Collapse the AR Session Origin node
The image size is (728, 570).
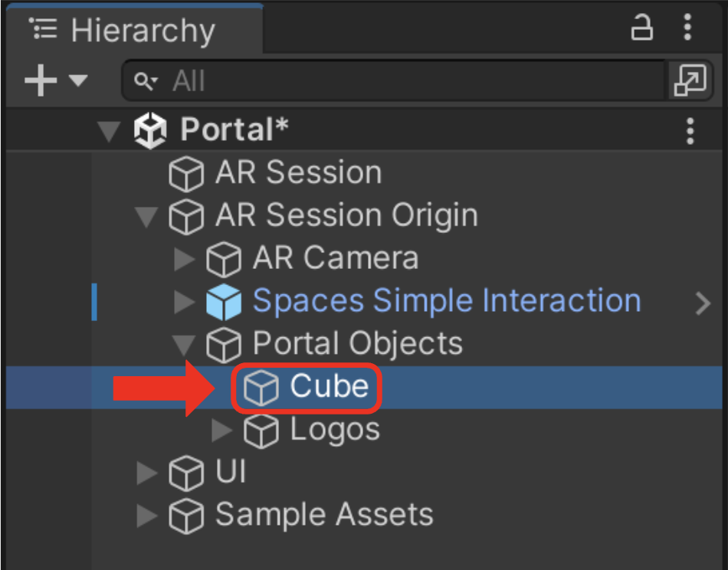pos(146,217)
